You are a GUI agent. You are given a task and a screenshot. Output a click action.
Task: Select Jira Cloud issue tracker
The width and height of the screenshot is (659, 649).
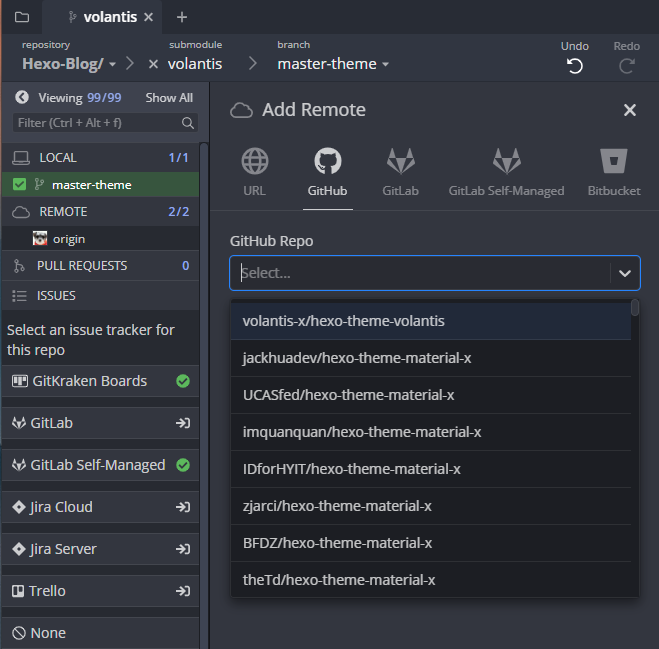tap(100, 507)
